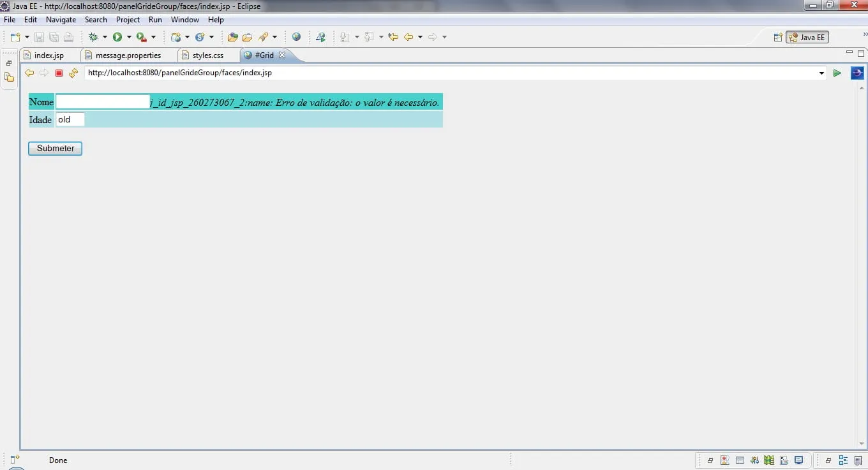Image resolution: width=868 pixels, height=470 pixels.
Task: Click the Open Perspective icon
Action: point(778,38)
